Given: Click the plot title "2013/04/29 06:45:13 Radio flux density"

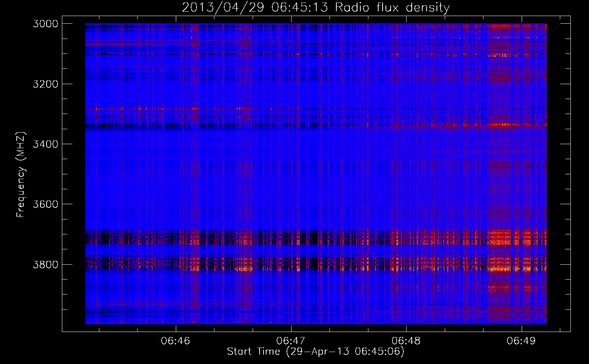Looking at the screenshot, I should [x=316, y=7].
